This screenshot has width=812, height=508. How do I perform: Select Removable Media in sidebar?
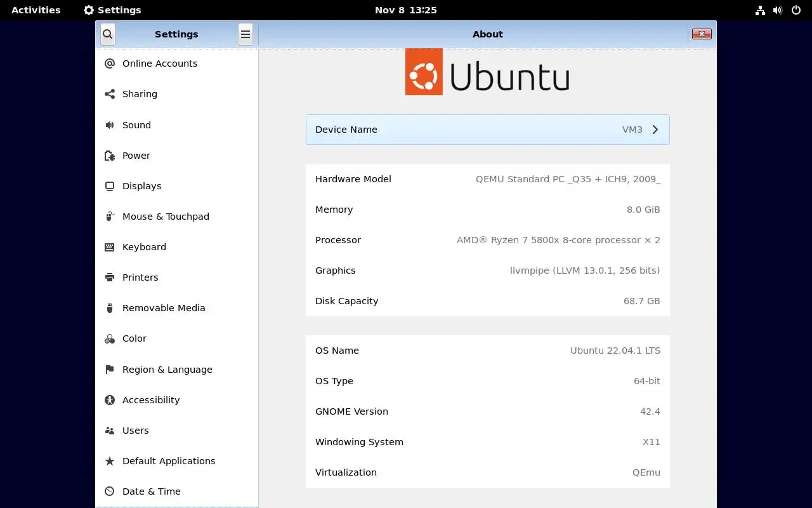177,308
